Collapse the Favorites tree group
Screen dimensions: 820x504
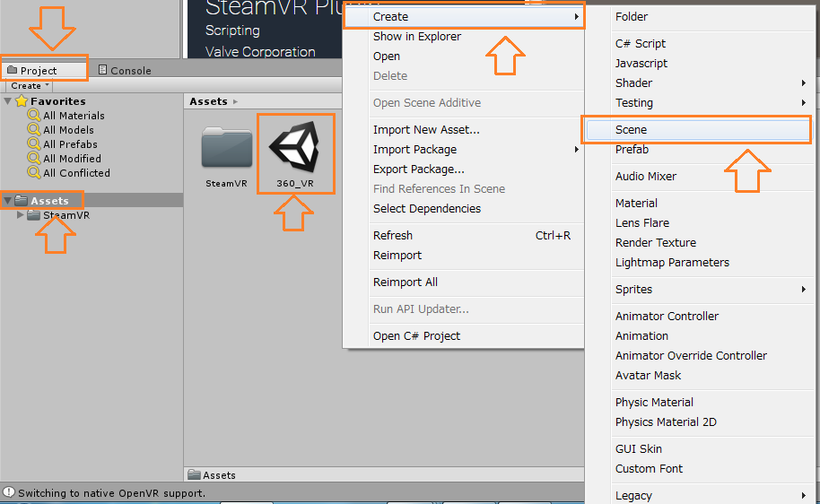pos(8,101)
